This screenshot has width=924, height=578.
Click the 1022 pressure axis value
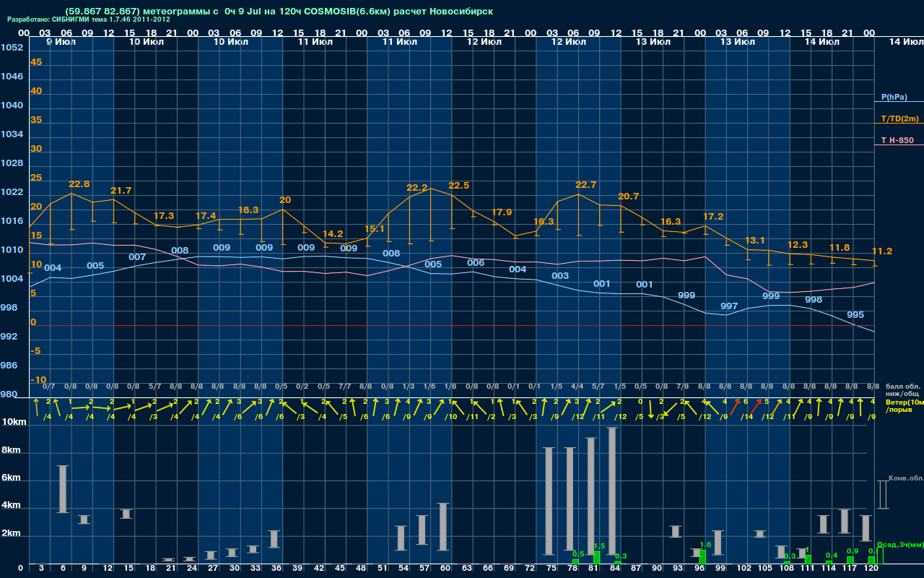(12, 192)
